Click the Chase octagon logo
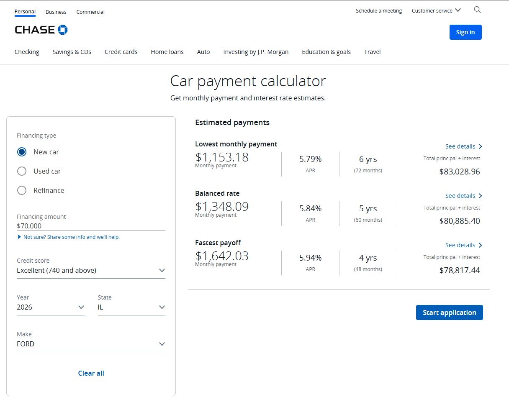 [x=63, y=30]
